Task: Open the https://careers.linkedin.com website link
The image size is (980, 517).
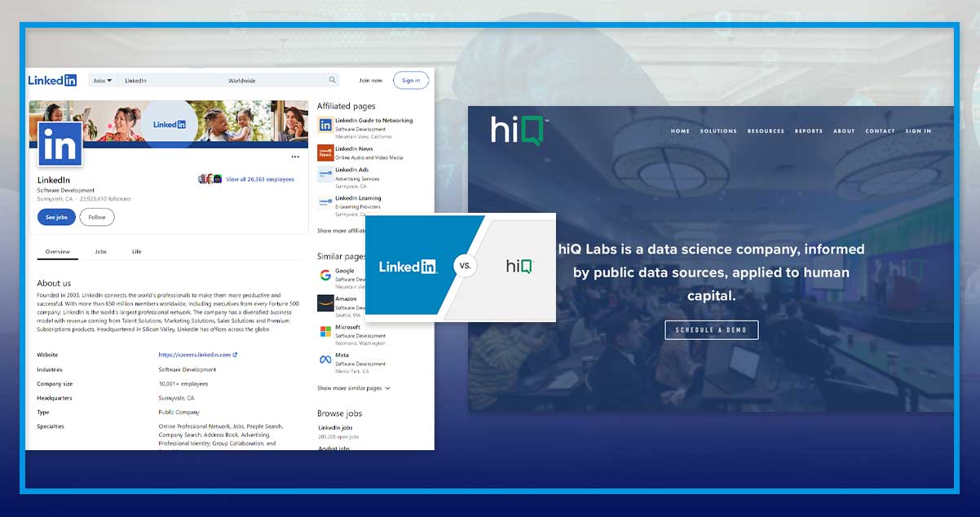Action: click(195, 355)
